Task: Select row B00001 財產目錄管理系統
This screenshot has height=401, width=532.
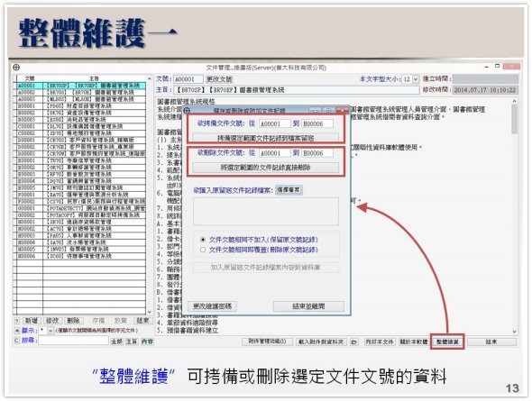Action: pyautogui.click(x=81, y=105)
